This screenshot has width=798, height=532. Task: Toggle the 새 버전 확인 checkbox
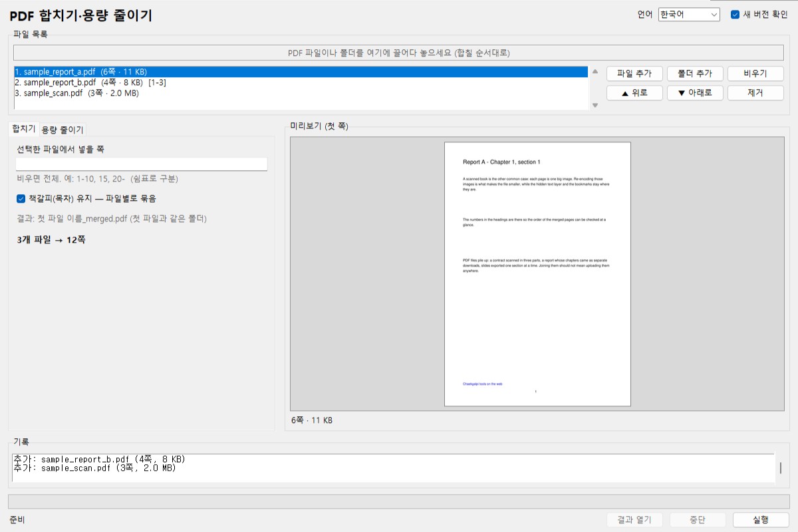click(x=759, y=15)
